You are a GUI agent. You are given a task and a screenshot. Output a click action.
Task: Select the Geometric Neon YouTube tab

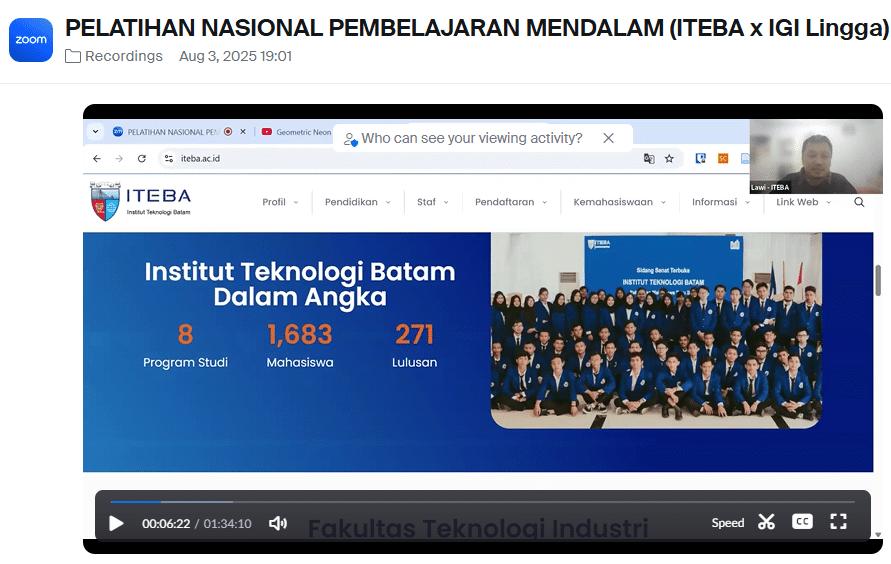click(x=297, y=132)
